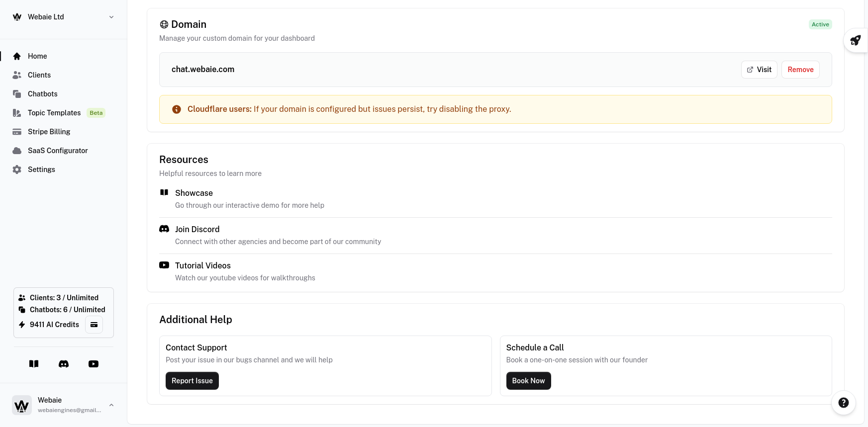The width and height of the screenshot is (868, 427).
Task: Open the YouTube icon in sidebar footer
Action: pos(94,364)
